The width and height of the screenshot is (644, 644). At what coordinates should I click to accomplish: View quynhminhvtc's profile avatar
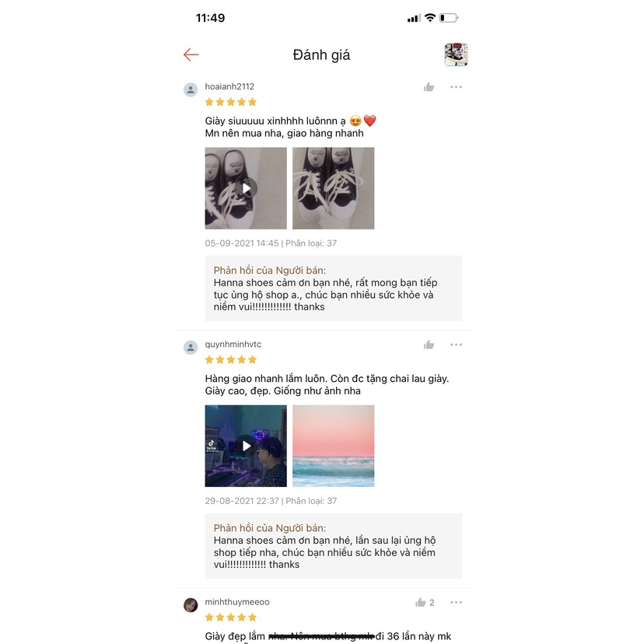[x=191, y=348]
